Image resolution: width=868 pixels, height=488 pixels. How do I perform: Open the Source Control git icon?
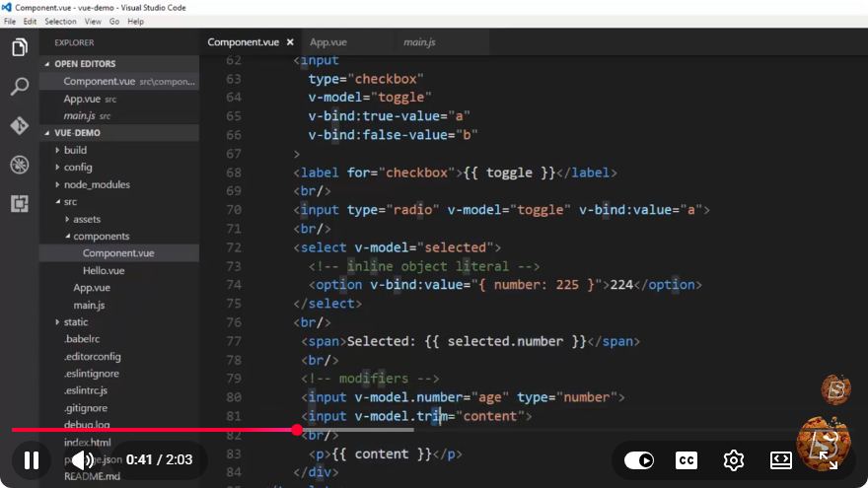20,125
